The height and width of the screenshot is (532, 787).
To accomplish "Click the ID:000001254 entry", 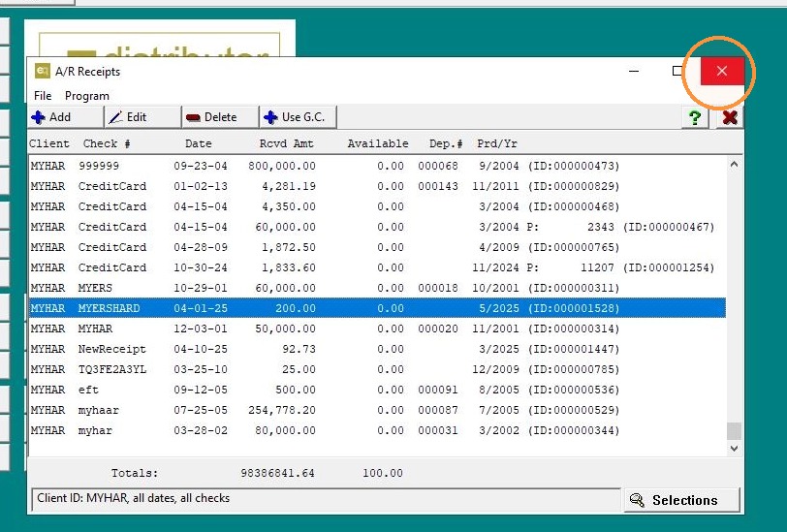I will tap(669, 267).
